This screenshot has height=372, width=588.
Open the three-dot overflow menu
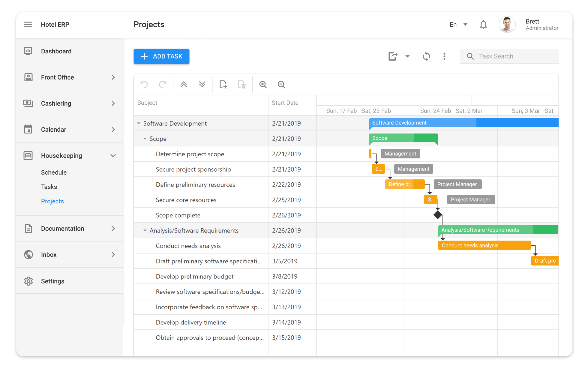(x=444, y=56)
